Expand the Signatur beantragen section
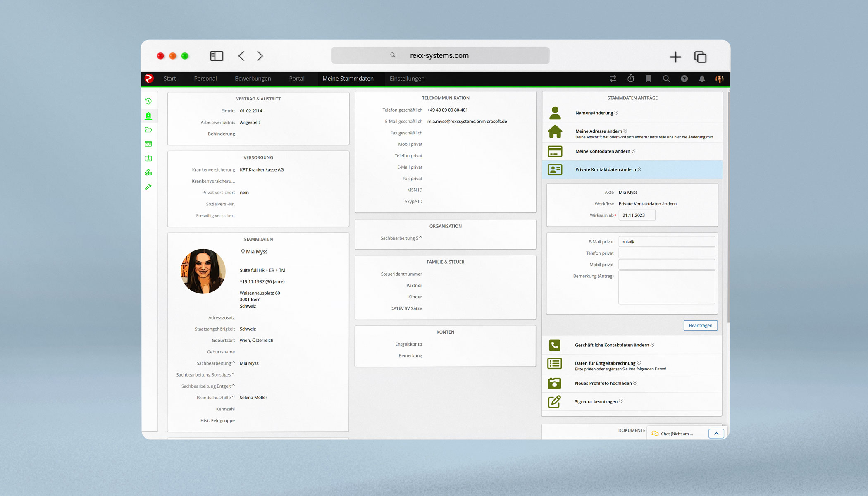Screen dimensions: 868x496 [598, 401]
